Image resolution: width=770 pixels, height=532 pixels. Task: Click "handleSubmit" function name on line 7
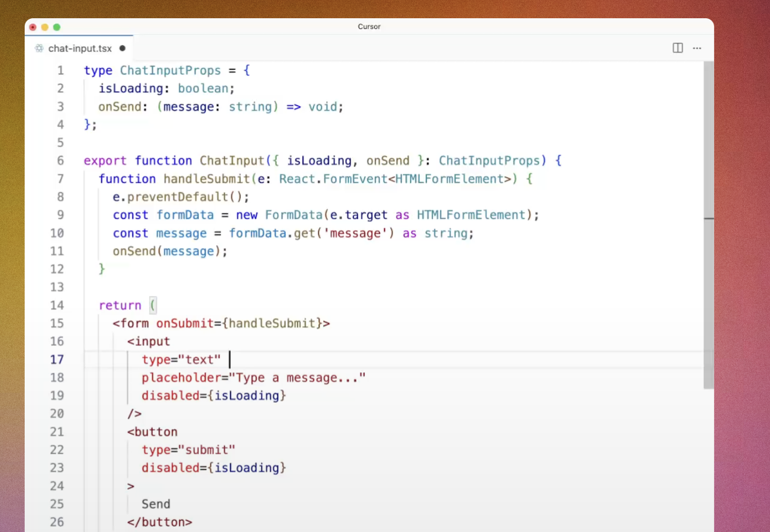coord(207,179)
